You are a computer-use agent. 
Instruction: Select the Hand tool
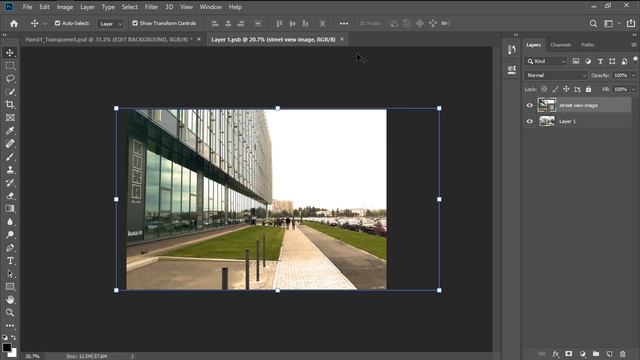coord(10,300)
